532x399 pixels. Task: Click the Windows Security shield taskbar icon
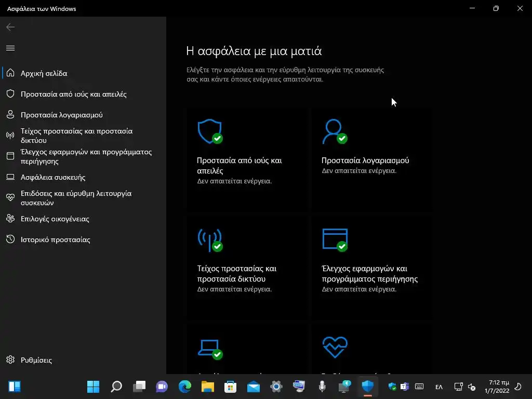(367, 387)
